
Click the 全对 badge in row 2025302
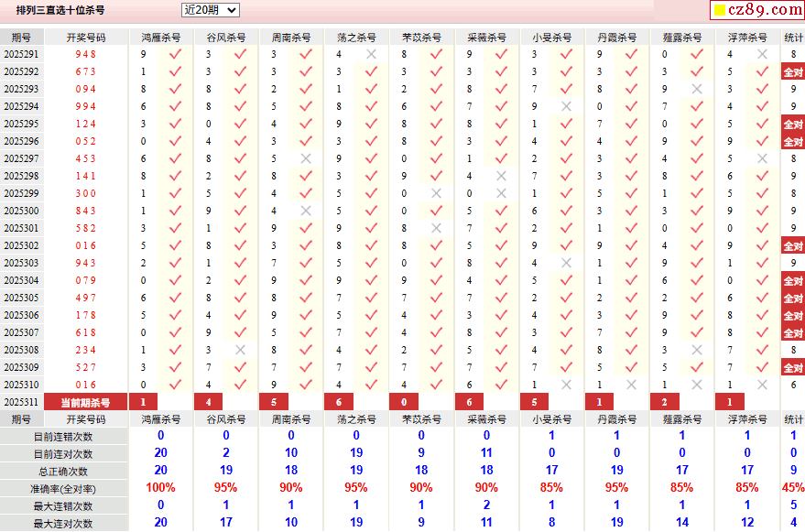tap(793, 246)
